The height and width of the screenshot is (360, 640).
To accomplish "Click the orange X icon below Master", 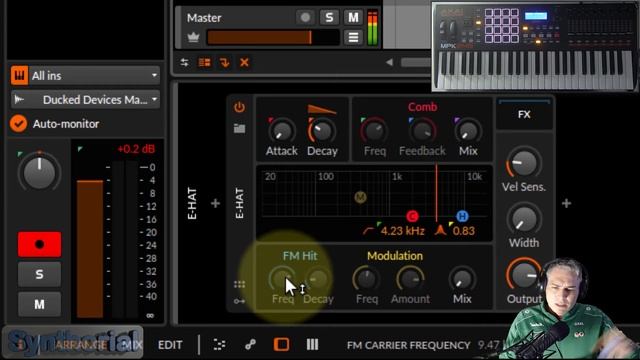I will pyautogui.click(x=244, y=62).
